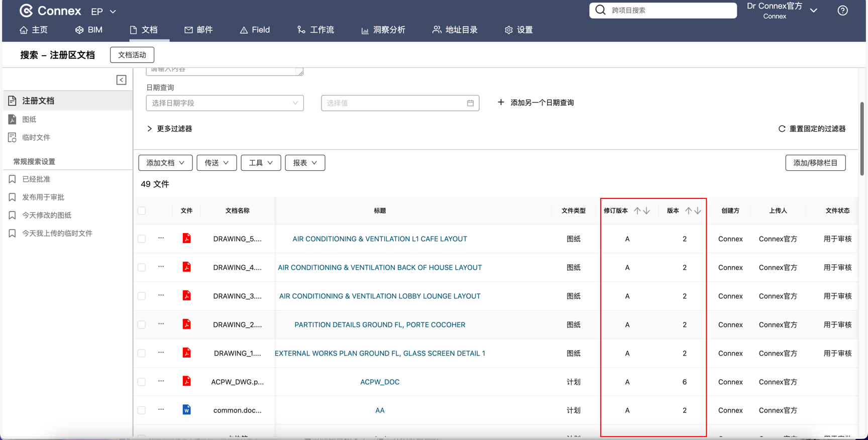Tick the checkbox for DRAWING_1 row

[142, 354]
